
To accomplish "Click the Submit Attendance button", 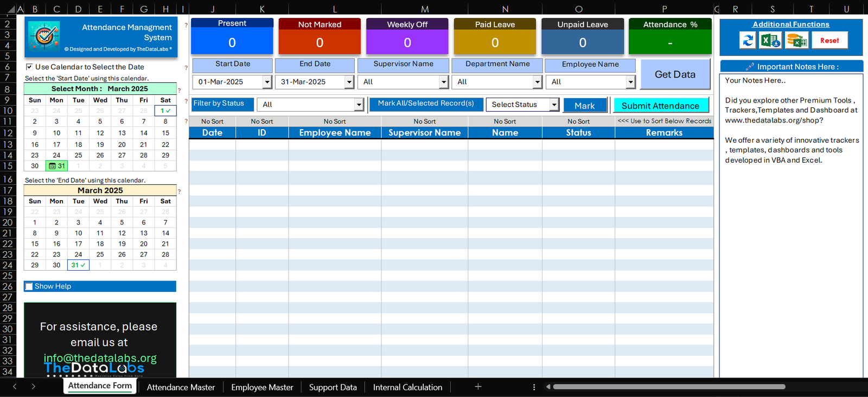I will click(660, 106).
